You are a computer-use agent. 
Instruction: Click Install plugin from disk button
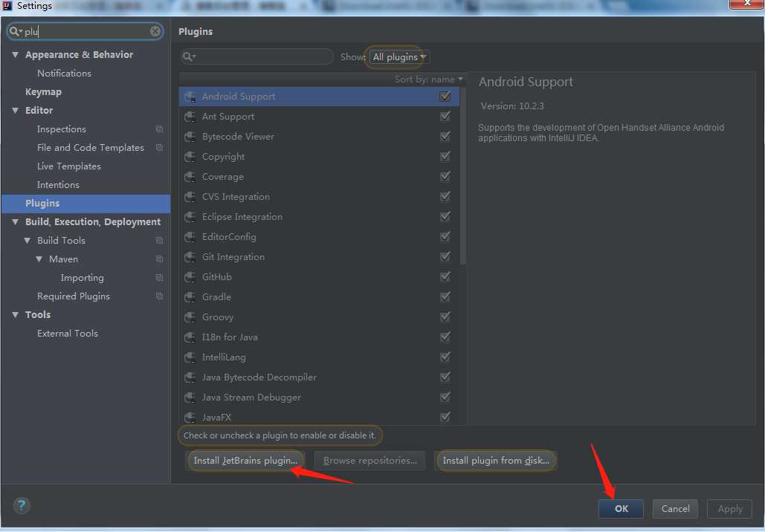pyautogui.click(x=496, y=461)
